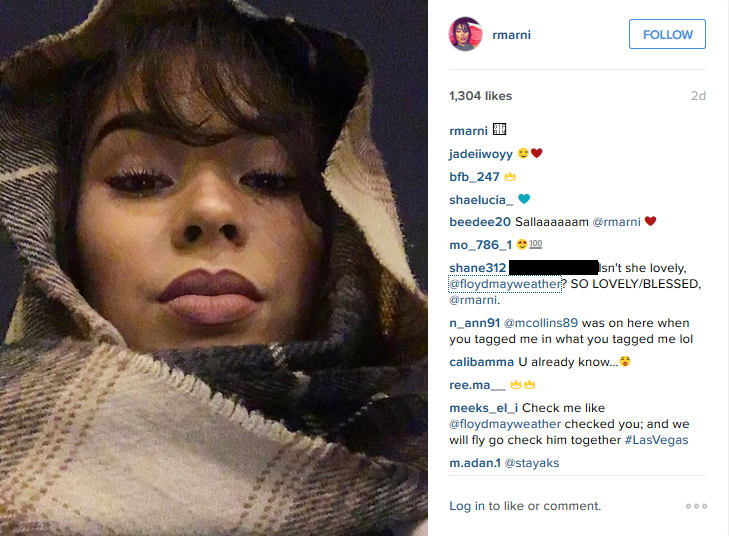This screenshot has height=536, width=729.
Task: Open the three-dot more options menu
Action: click(x=696, y=506)
